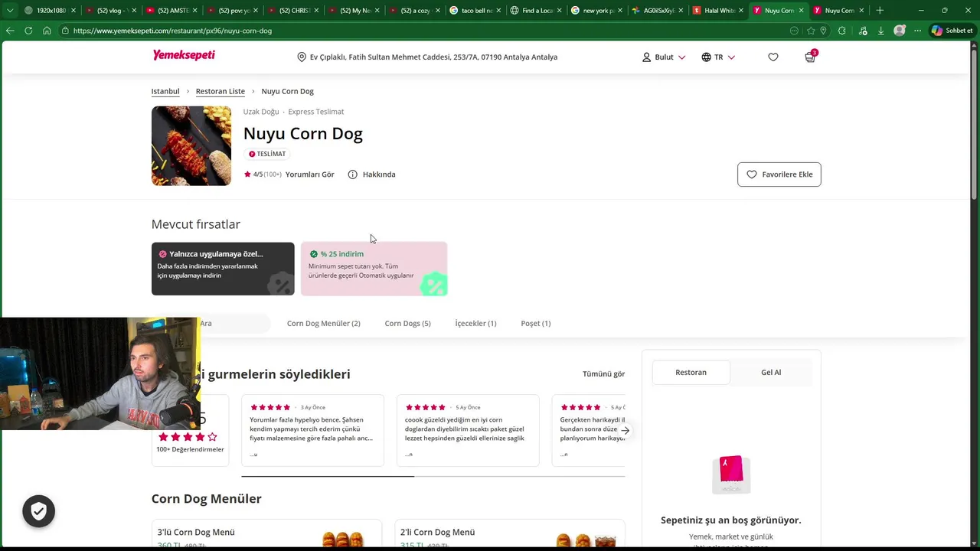
Task: Reload the page with refresh icon
Action: tap(28, 31)
